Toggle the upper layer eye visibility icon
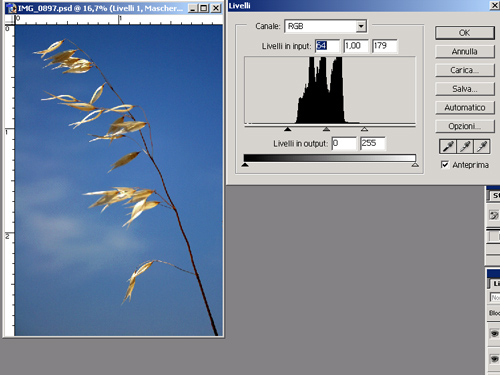 (494, 333)
